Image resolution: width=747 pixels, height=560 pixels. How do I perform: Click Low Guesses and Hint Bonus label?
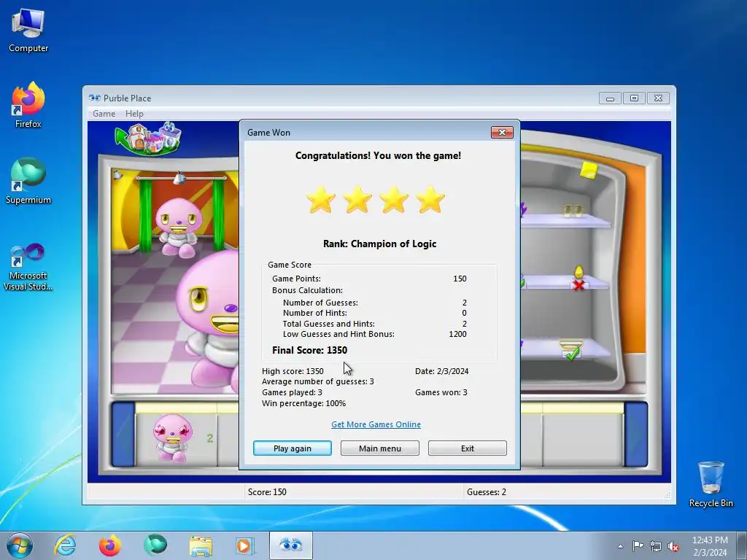(338, 334)
